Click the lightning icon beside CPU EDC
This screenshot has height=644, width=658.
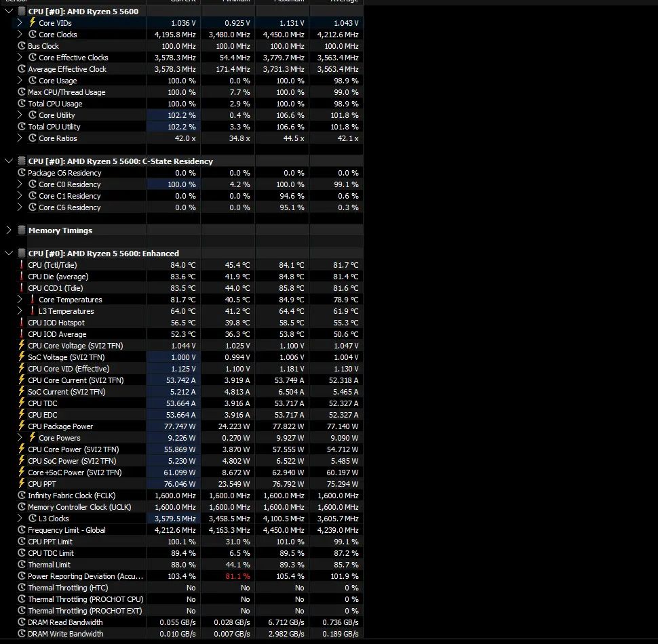pyautogui.click(x=22, y=415)
